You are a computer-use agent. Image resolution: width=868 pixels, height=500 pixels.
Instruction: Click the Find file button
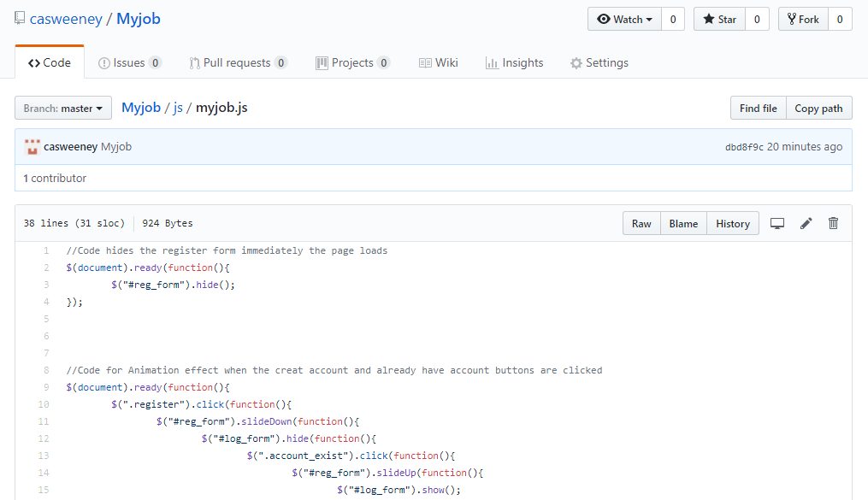click(x=758, y=109)
